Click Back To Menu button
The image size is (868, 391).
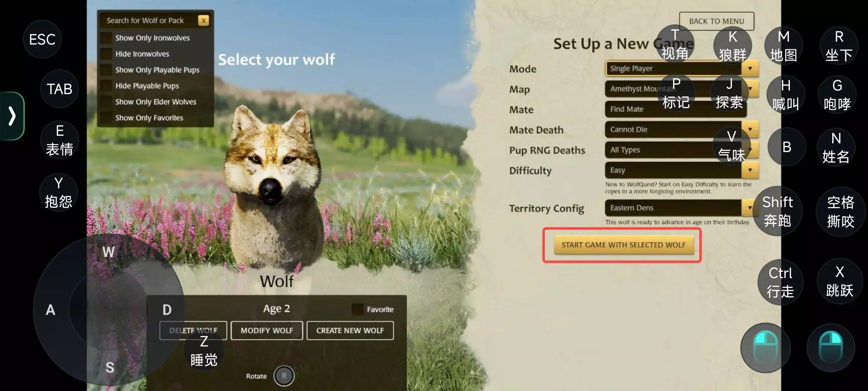pyautogui.click(x=716, y=21)
